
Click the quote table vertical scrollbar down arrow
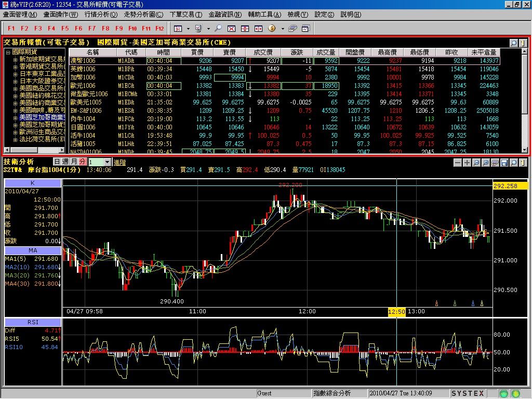click(x=525, y=150)
